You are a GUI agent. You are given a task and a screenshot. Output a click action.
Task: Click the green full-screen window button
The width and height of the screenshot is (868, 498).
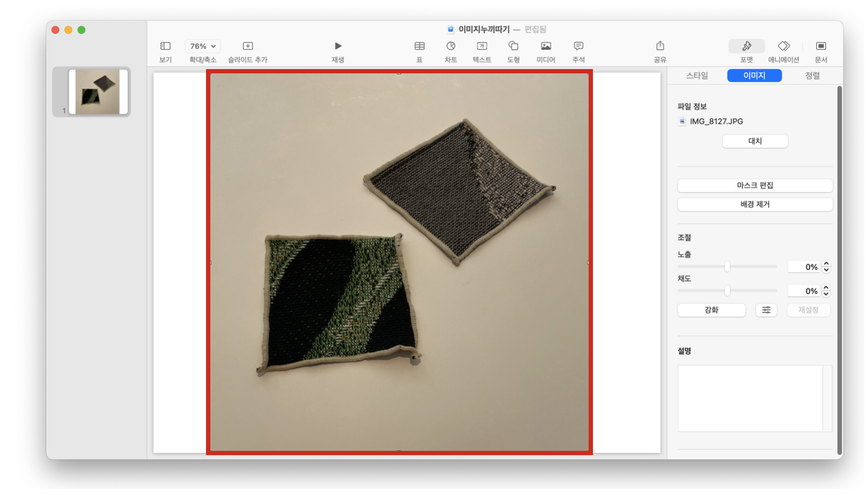(x=81, y=30)
